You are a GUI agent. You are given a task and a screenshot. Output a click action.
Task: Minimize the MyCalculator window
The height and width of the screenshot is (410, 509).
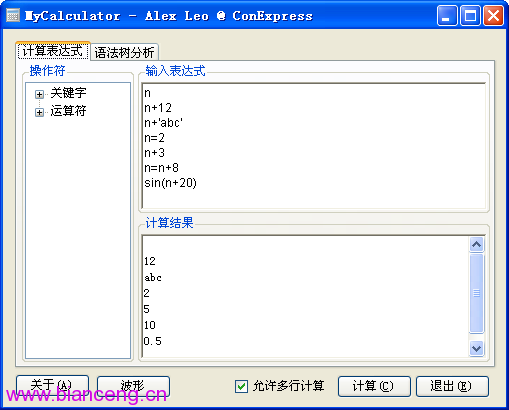pos(447,16)
